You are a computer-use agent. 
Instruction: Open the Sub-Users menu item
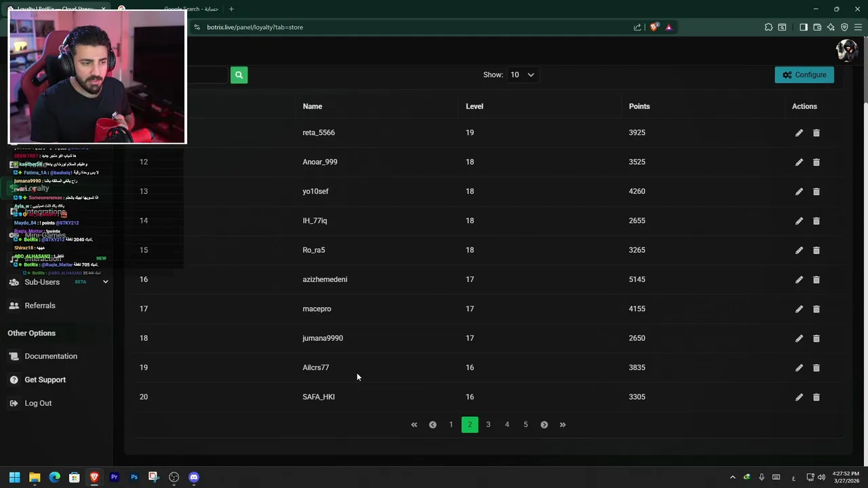(42, 282)
